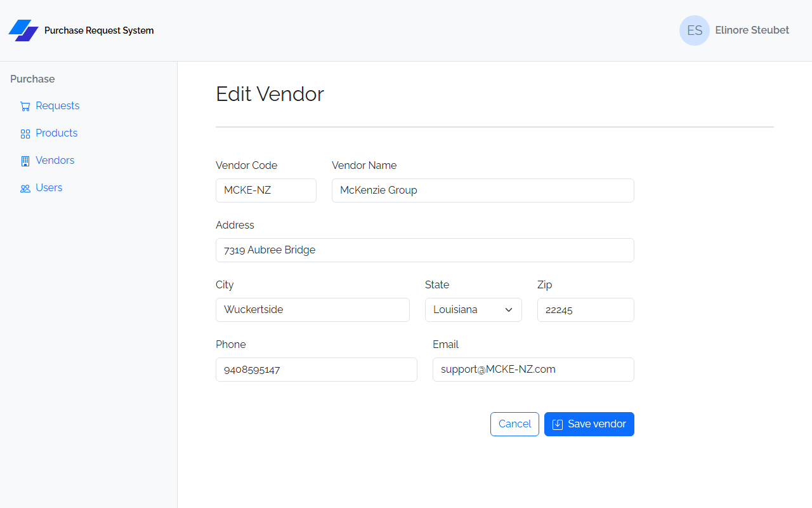This screenshot has width=812, height=508.
Task: Open the Requests page link
Action: [x=58, y=106]
